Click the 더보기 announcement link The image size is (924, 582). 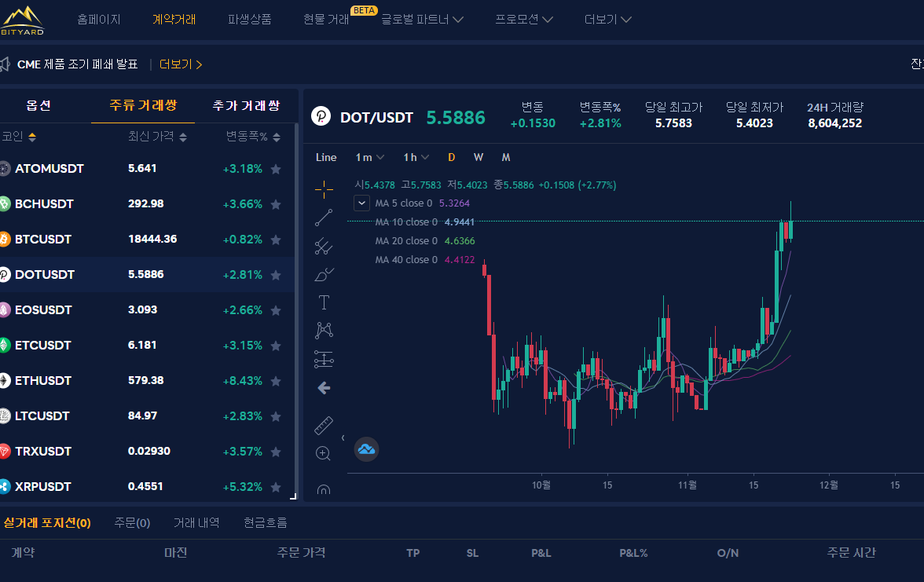pos(181,64)
